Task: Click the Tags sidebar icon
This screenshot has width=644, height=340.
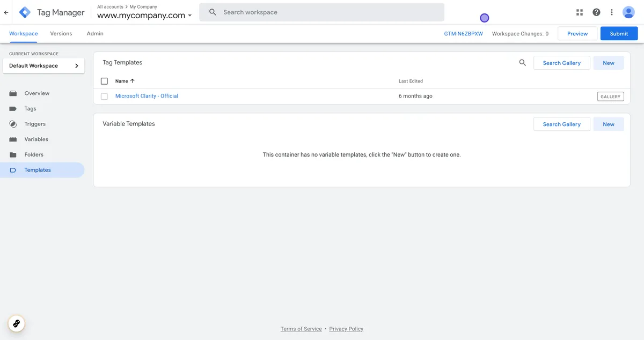Action: [x=13, y=109]
